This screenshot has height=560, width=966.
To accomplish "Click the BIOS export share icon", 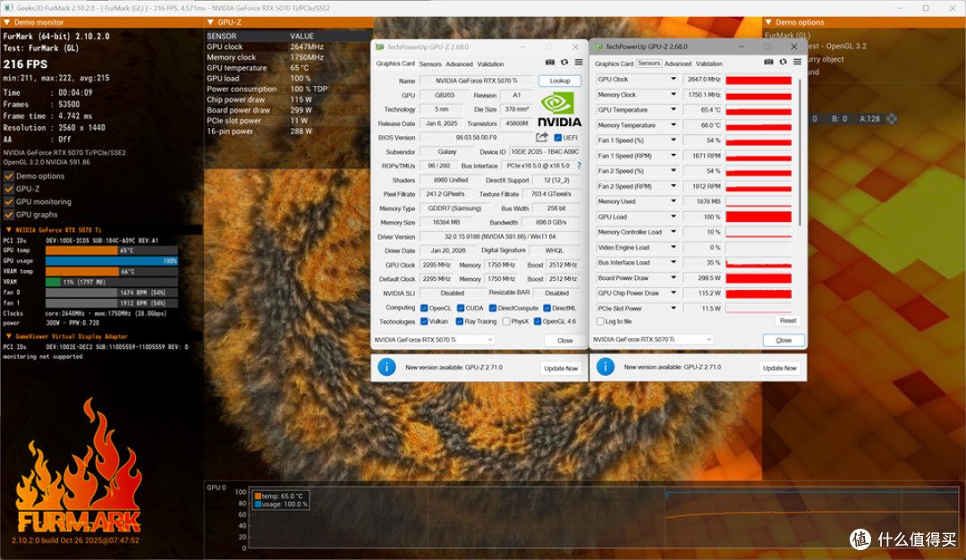I will (541, 138).
